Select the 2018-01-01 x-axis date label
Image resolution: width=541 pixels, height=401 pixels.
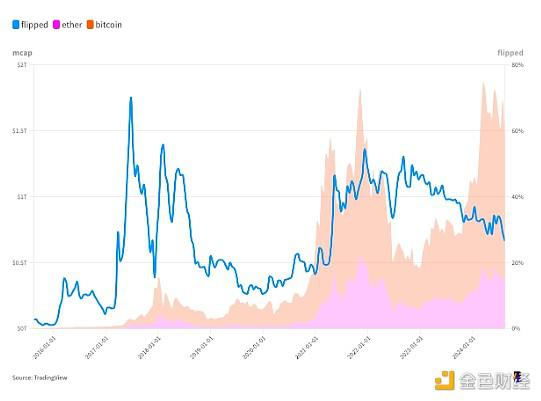click(x=149, y=348)
